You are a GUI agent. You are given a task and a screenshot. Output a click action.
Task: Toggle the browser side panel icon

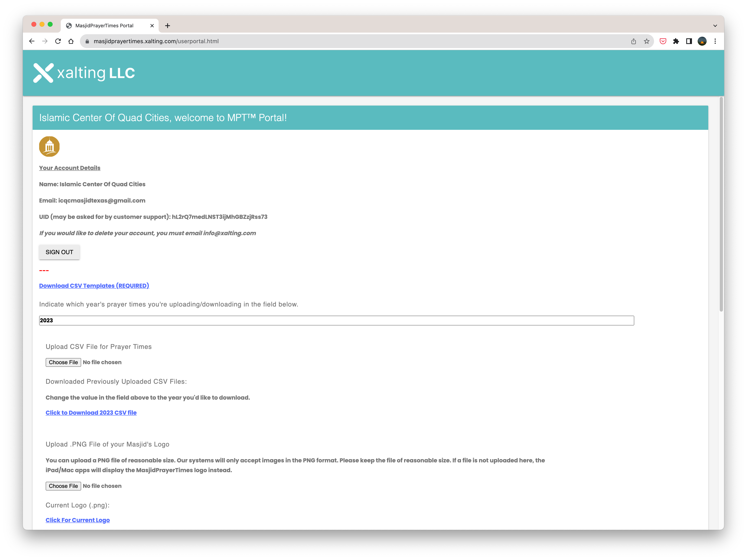[689, 41]
